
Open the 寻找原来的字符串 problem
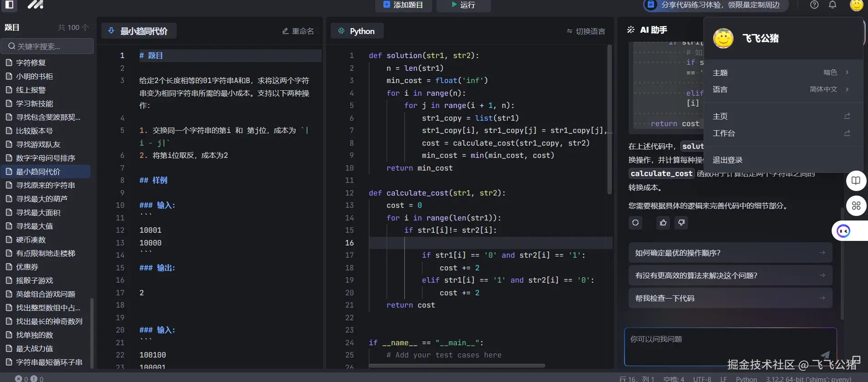pos(46,185)
